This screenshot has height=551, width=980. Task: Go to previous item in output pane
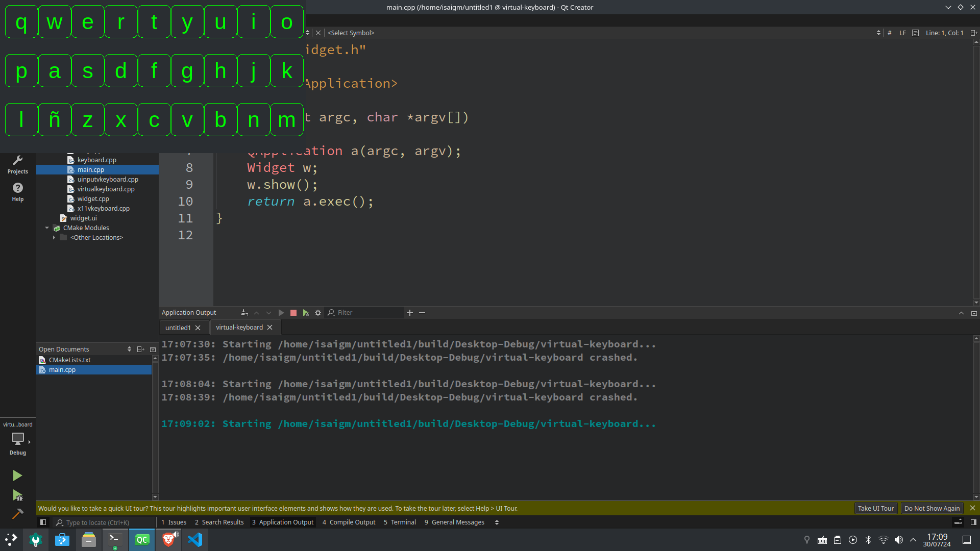pyautogui.click(x=257, y=313)
